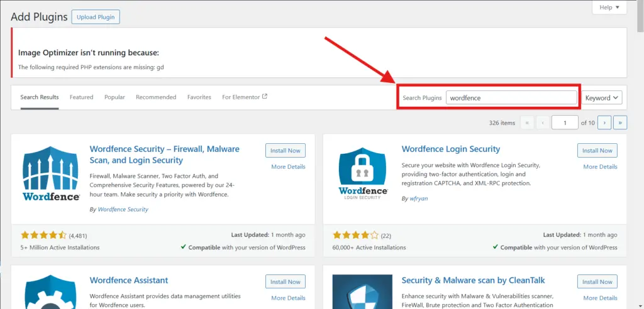Click the Wordfence Login Security padlock logo

click(363, 173)
